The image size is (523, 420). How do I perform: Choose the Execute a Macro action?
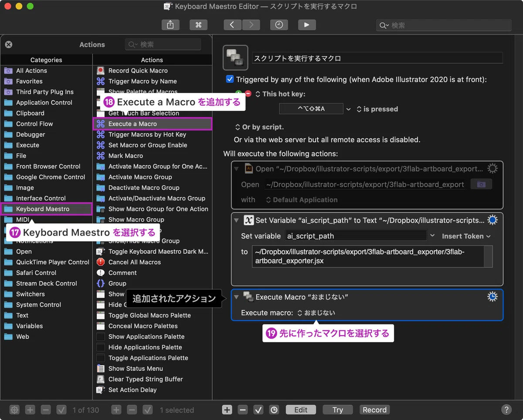153,124
